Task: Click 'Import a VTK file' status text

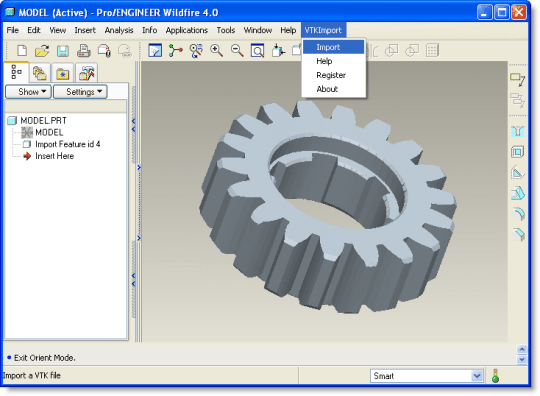Action: pyautogui.click(x=32, y=375)
